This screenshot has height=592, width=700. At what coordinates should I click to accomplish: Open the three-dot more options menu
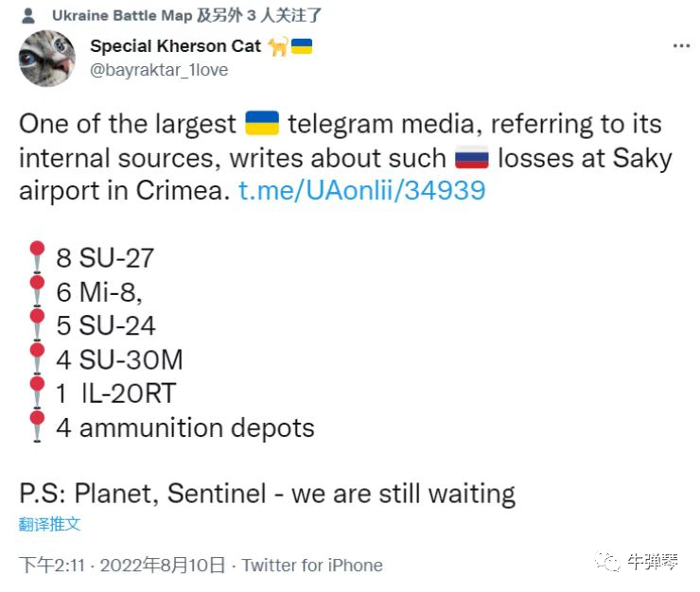tap(681, 45)
